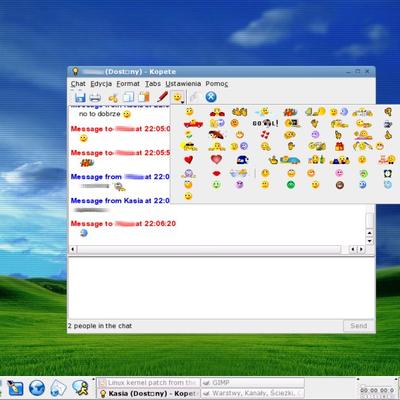The height and width of the screenshot is (400, 400).
Task: Insert the alarm clock emoticon
Action: coord(388,173)
